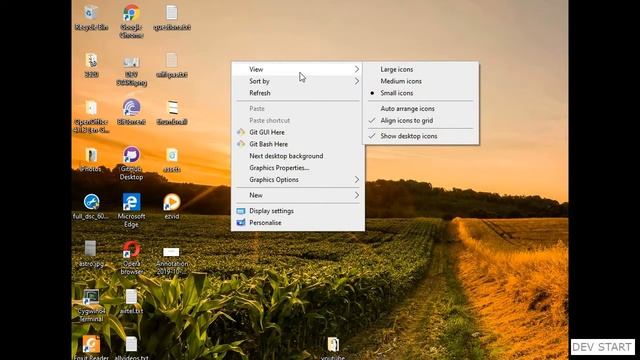Image resolution: width=640 pixels, height=360 pixels.
Task: Select the youtube folder icon on desktop
Action: pos(333,348)
